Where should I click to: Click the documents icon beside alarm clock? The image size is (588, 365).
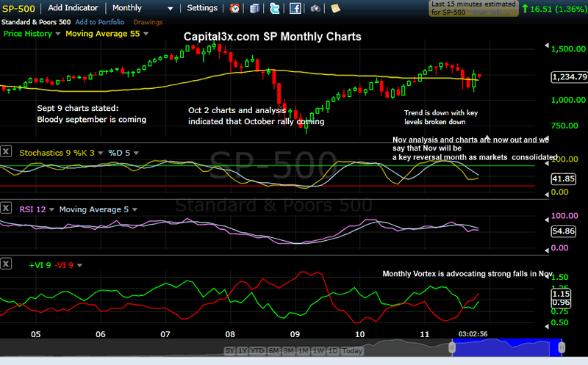(254, 8)
